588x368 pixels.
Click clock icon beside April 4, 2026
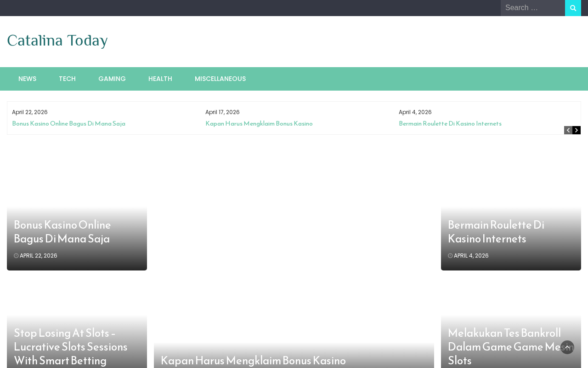(x=450, y=256)
